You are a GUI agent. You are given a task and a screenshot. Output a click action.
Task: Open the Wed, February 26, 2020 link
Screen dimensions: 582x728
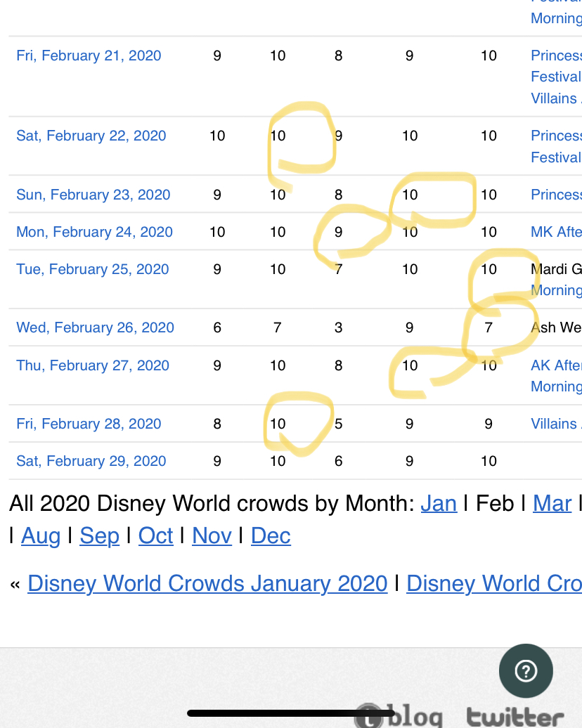tap(95, 327)
